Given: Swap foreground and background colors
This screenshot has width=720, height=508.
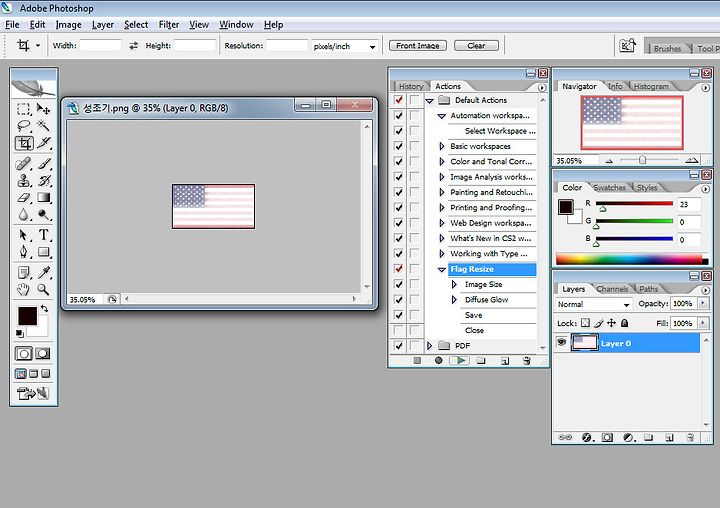Looking at the screenshot, I should (45, 309).
